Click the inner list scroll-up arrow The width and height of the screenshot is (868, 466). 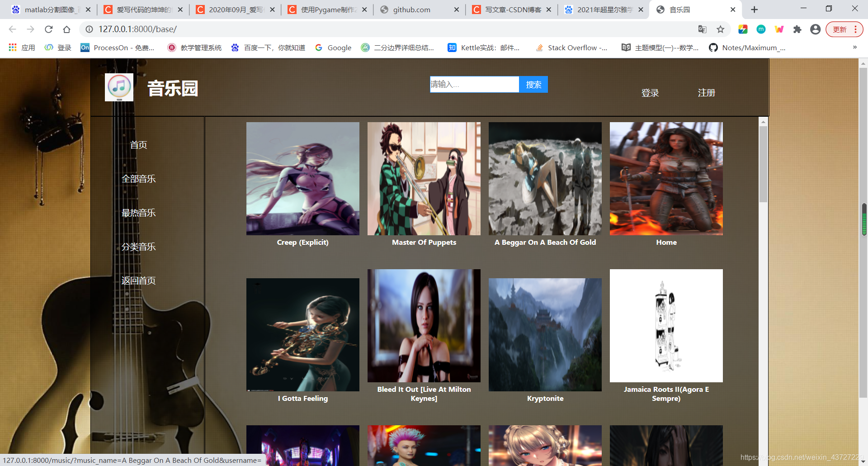763,121
